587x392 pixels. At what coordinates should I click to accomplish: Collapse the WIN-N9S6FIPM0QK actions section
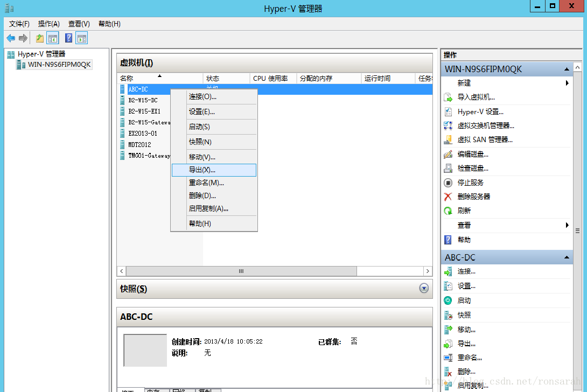coord(567,69)
